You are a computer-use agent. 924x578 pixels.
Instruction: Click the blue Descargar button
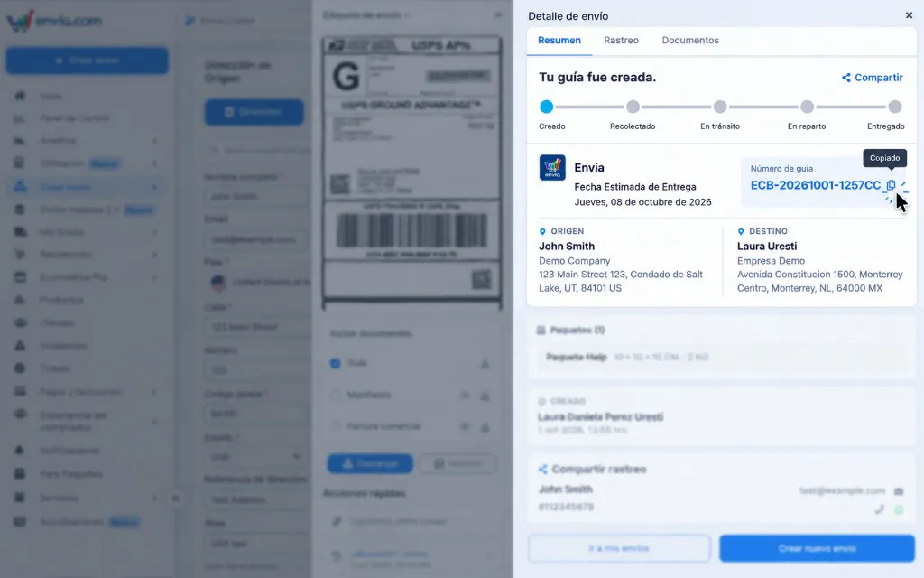[x=370, y=463]
